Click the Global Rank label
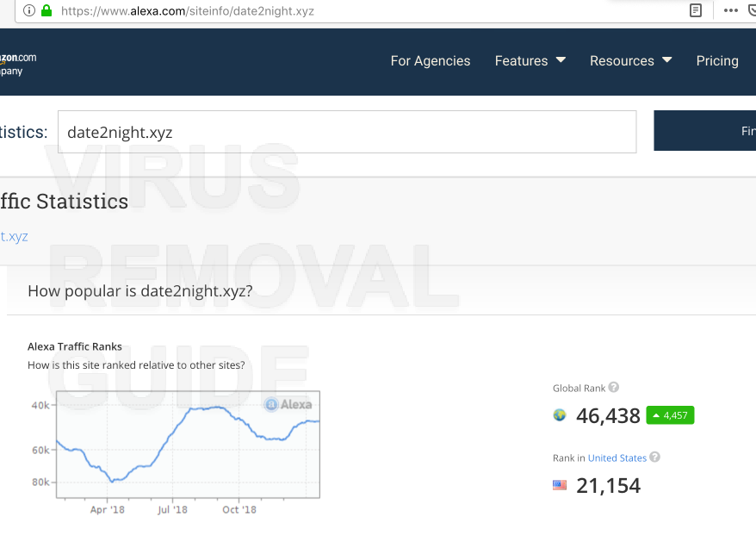 pos(579,388)
